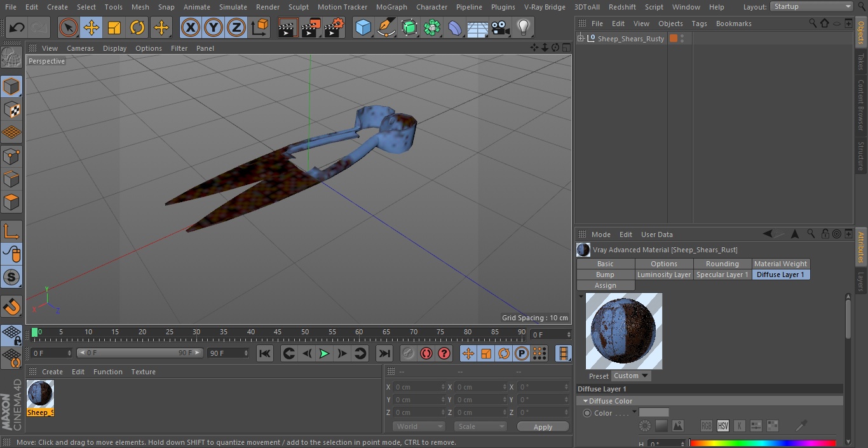Add a camera object
This screenshot has height=448, width=868.
click(500, 28)
